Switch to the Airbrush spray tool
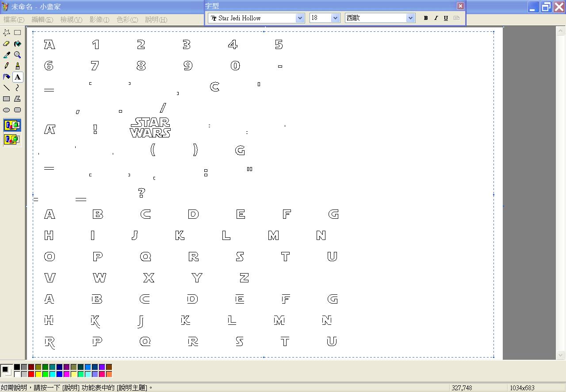566x392 pixels. 7,77
